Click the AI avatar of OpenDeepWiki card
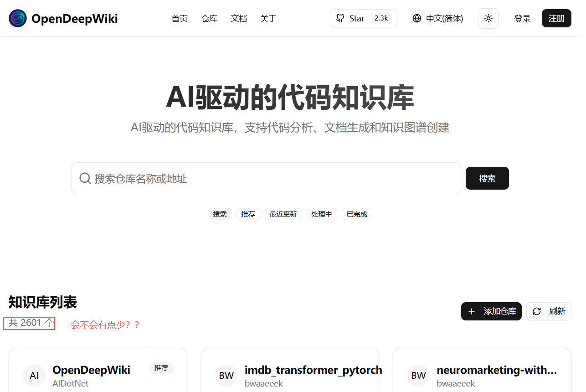This screenshot has width=586, height=392. 34,375
